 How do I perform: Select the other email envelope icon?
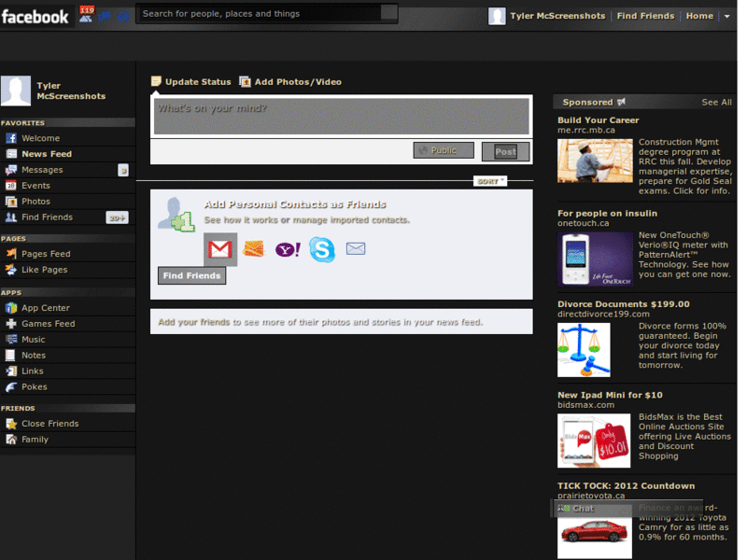coord(356,248)
